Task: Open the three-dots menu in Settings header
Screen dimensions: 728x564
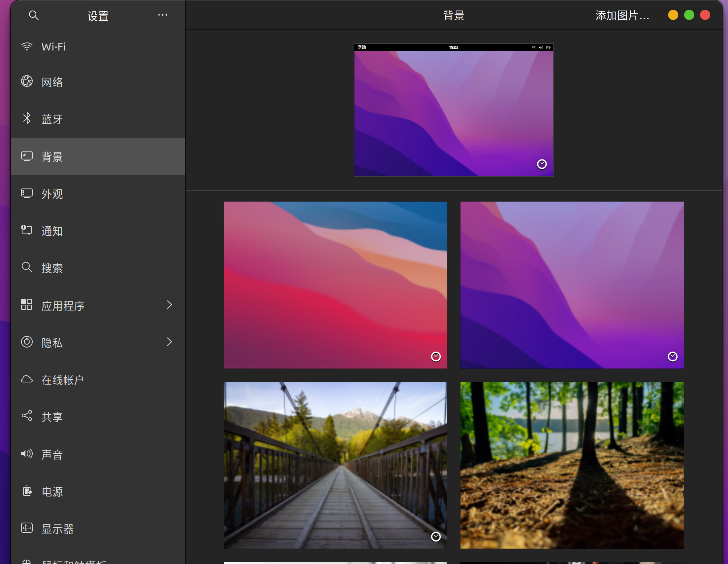Action: (163, 15)
